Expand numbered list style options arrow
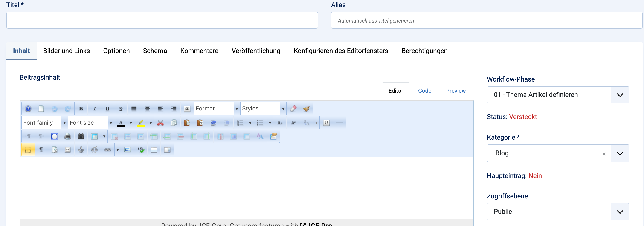 [x=250, y=123]
